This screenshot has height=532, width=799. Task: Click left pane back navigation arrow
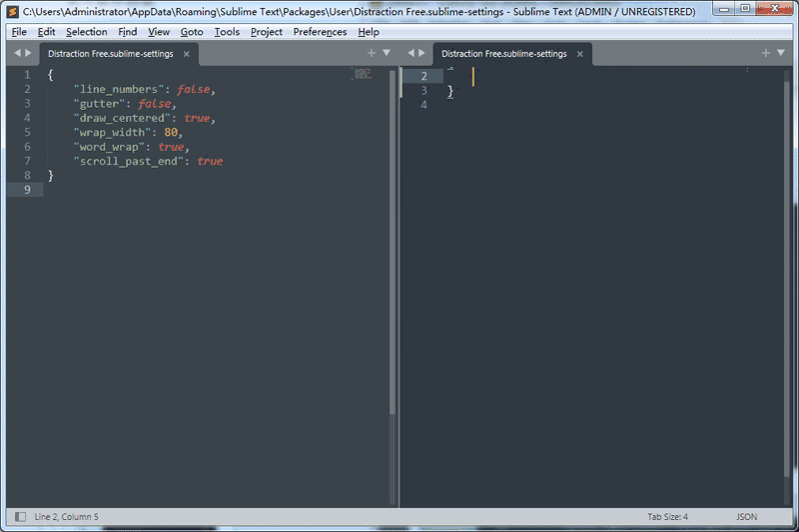point(17,53)
